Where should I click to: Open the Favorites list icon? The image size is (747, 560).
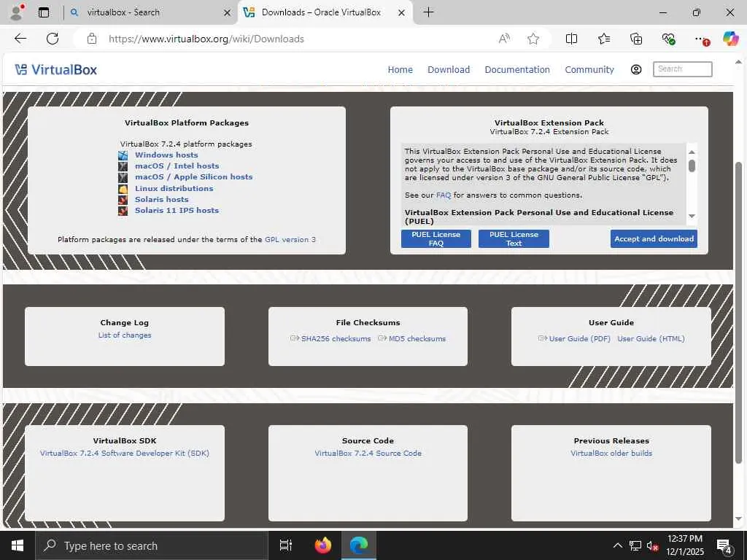tap(603, 39)
